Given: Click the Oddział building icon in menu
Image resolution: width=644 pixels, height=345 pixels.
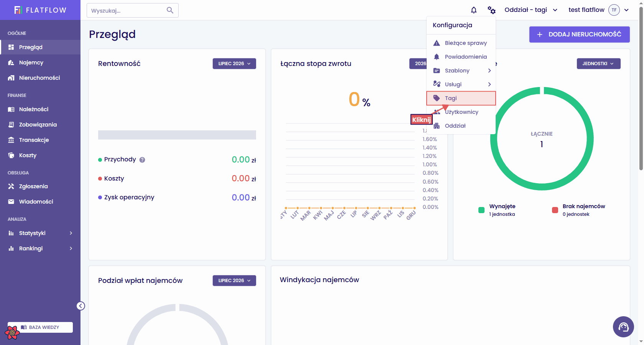Looking at the screenshot, I should click(437, 126).
